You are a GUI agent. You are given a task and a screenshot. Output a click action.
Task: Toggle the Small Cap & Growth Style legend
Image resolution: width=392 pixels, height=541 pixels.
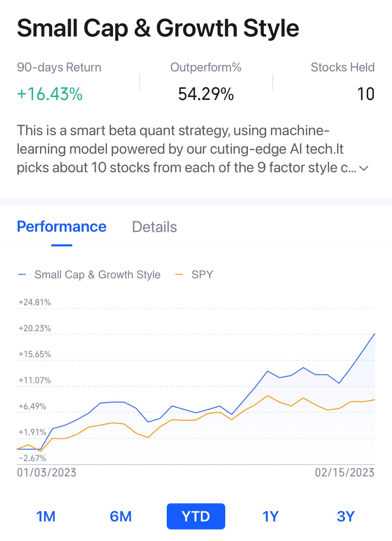[x=97, y=275]
